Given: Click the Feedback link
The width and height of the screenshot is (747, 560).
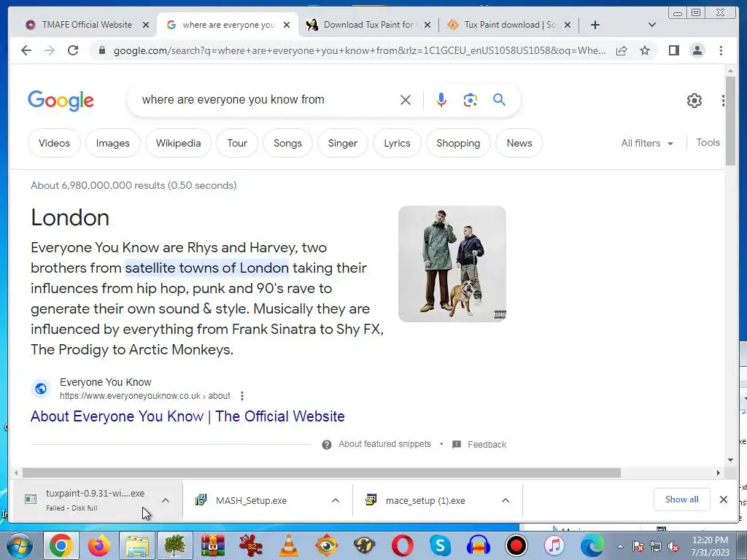Looking at the screenshot, I should point(487,444).
